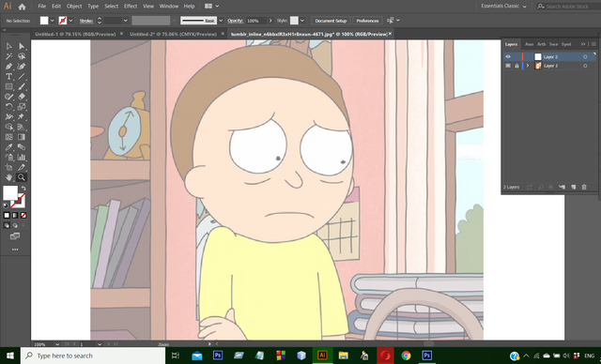Screen dimensions: 601x364
Task: Select the Magic Wand tool
Action: (8, 56)
